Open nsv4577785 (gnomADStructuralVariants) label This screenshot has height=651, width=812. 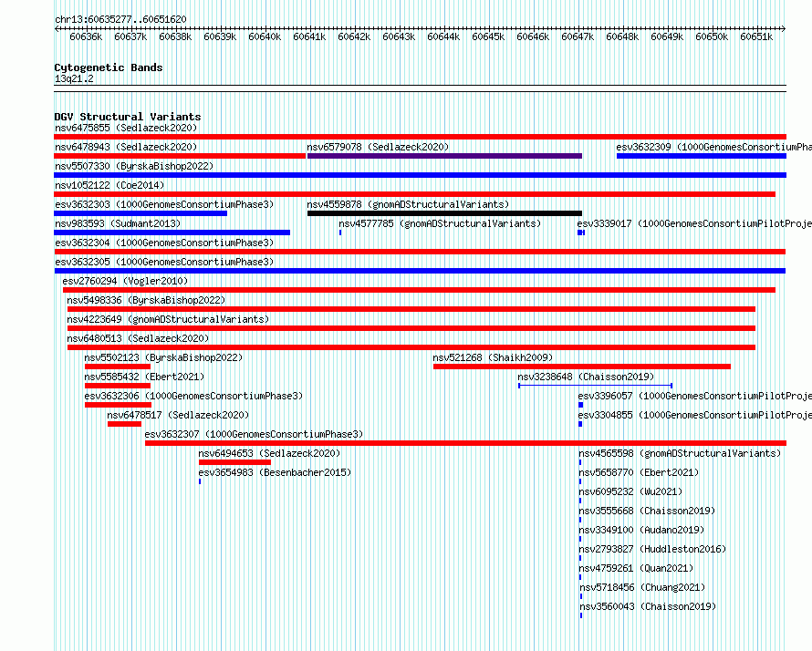click(440, 223)
